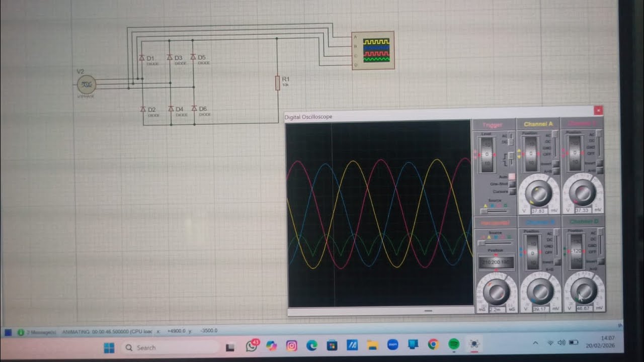Toggle Channel B Invert button
Image resolution: width=644 pixels, height=362 pixels.
557,262
